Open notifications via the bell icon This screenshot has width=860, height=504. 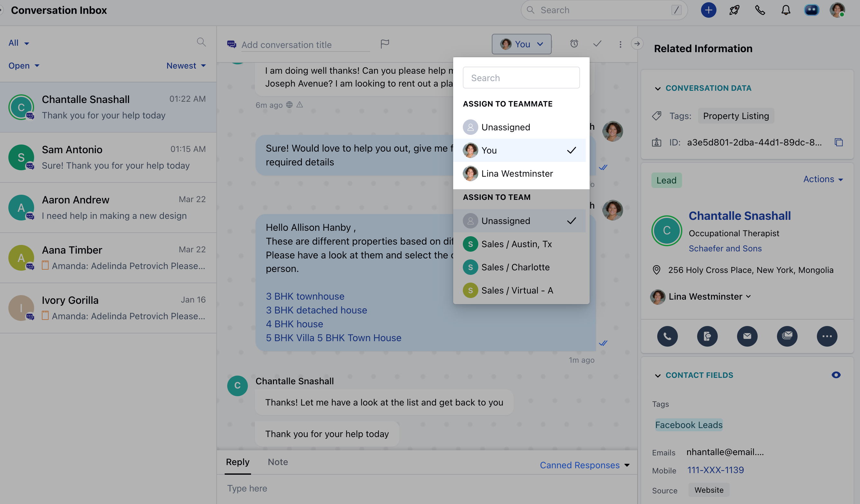tap(786, 11)
